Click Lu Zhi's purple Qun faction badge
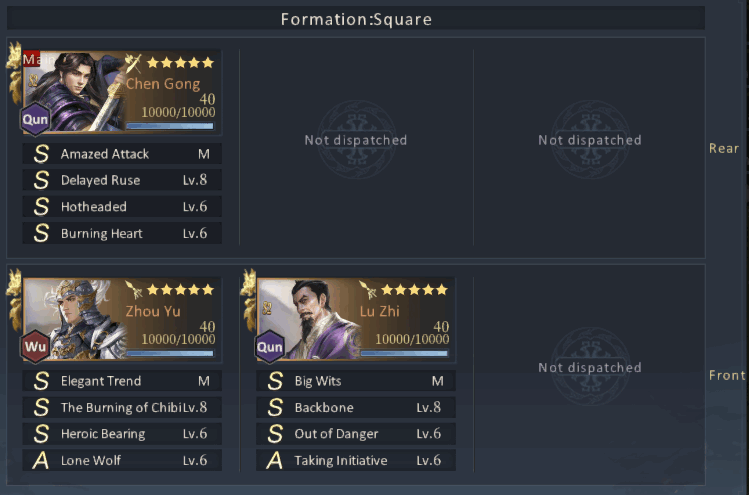This screenshot has width=749, height=495. click(269, 346)
